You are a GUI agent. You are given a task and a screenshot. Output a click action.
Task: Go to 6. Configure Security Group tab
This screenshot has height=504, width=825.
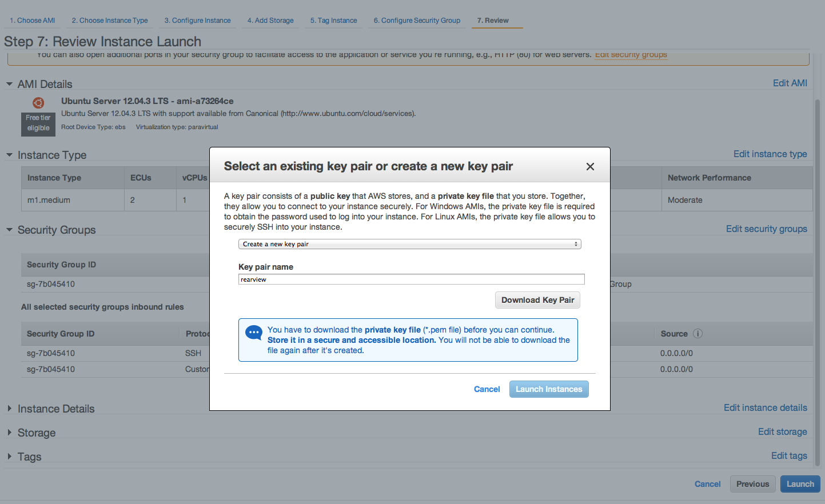[417, 21]
